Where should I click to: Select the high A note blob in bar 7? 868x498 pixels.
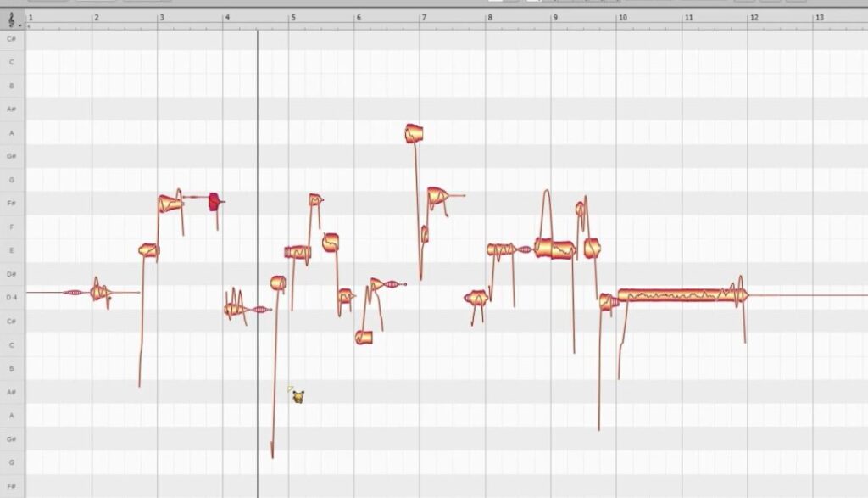click(x=414, y=133)
